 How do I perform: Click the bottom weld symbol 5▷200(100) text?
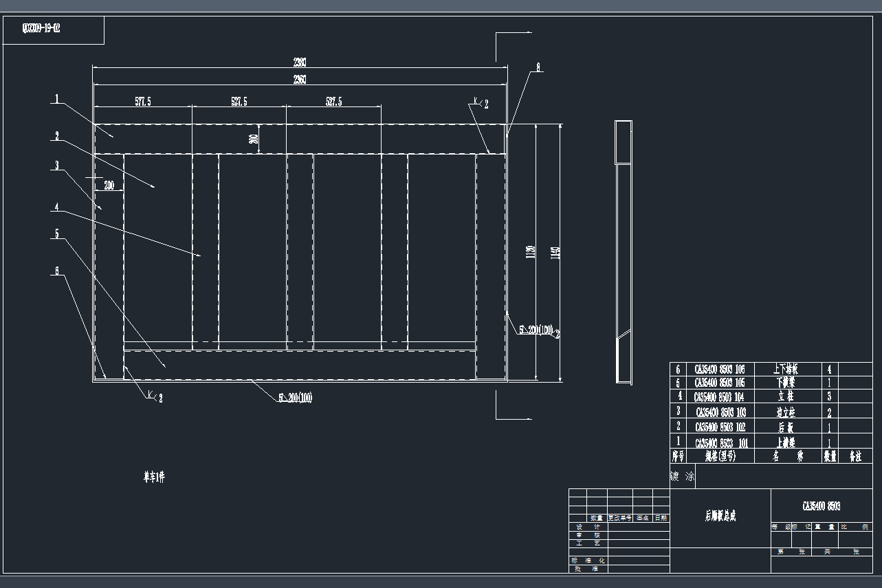pos(295,398)
